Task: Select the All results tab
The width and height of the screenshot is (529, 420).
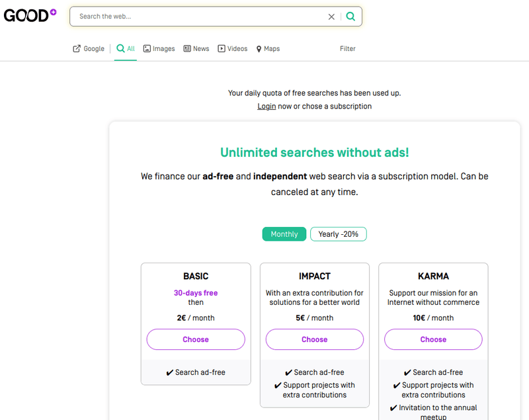Action: coord(126,48)
